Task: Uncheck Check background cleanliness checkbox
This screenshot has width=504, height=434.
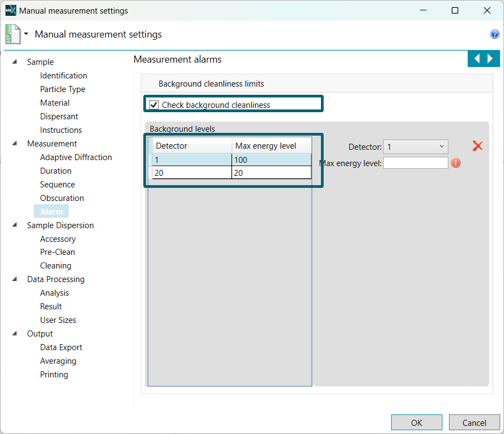Action: pos(154,105)
